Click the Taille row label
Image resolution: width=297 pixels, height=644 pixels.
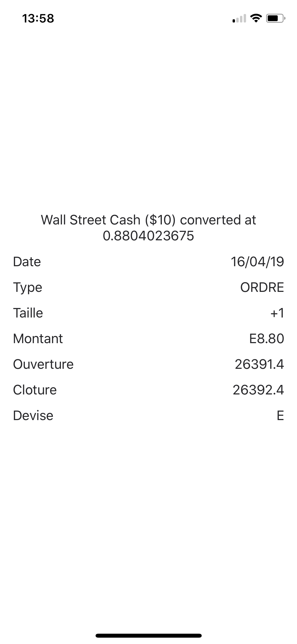tap(28, 313)
